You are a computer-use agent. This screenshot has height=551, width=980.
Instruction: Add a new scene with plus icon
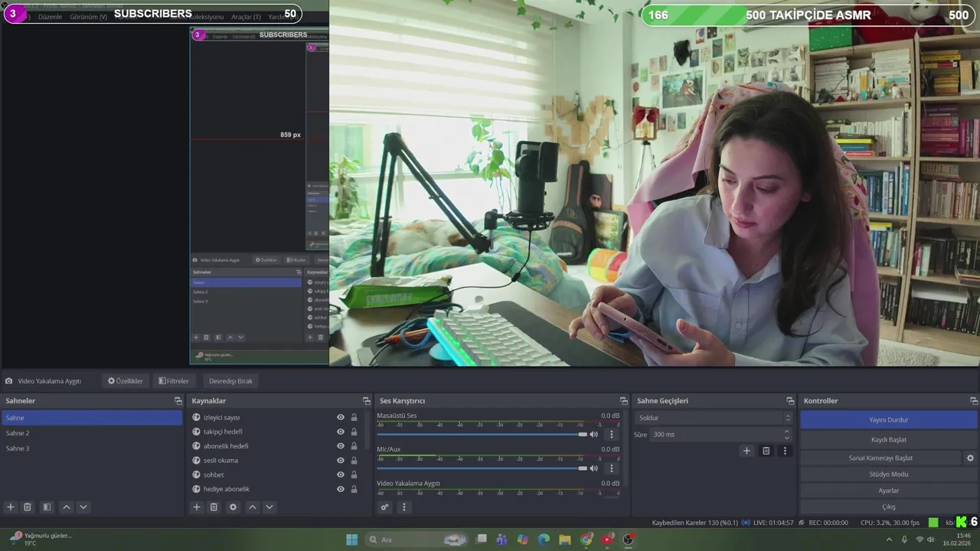pos(11,507)
